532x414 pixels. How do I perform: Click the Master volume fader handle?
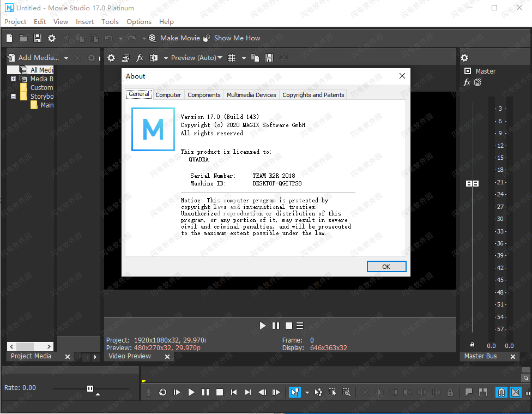(472, 183)
